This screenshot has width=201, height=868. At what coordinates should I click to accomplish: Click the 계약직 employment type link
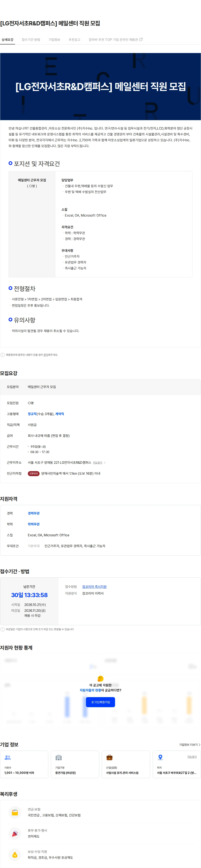(x=60, y=414)
